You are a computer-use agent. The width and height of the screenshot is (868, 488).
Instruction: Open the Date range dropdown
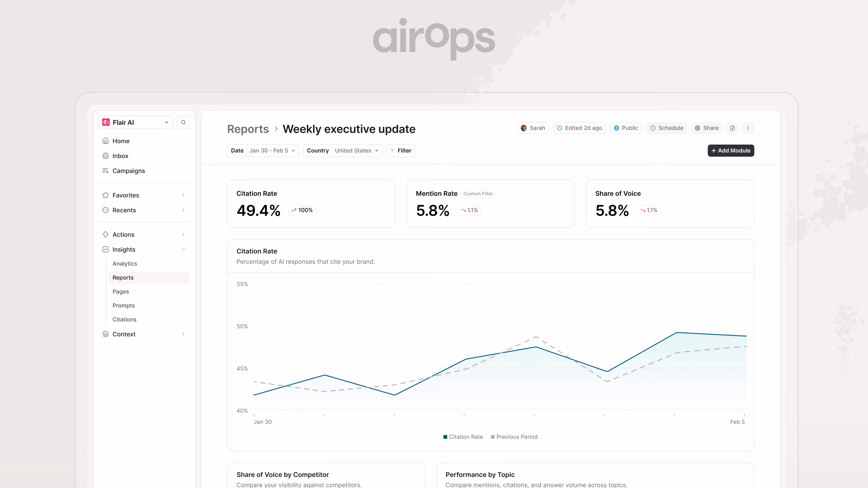coord(263,150)
